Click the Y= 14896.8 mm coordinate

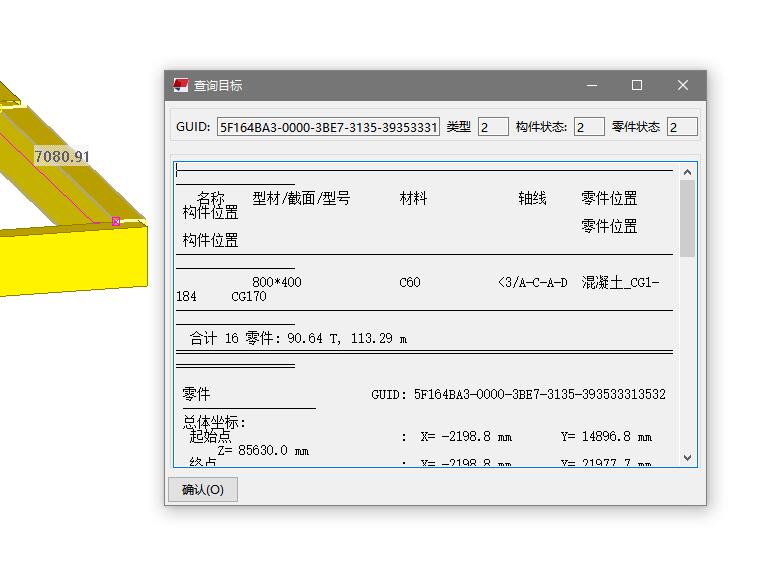tap(606, 437)
